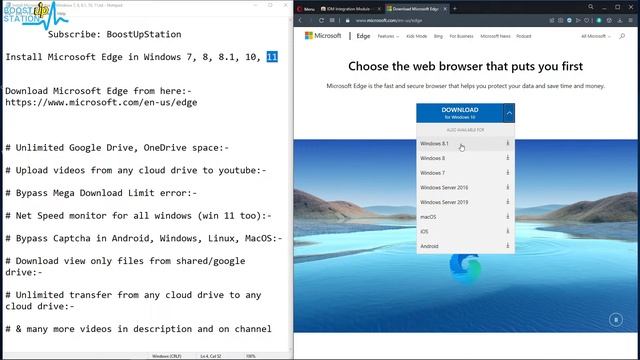
Task: Open the easy setup menu icon
Action: (631, 20)
